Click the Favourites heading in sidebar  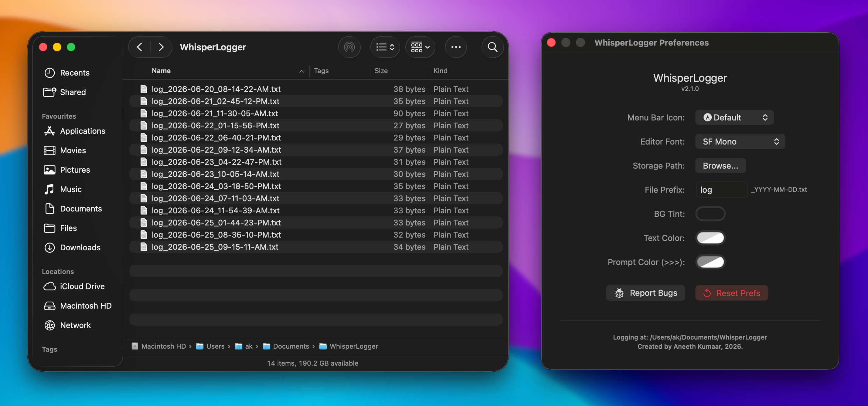(x=59, y=116)
